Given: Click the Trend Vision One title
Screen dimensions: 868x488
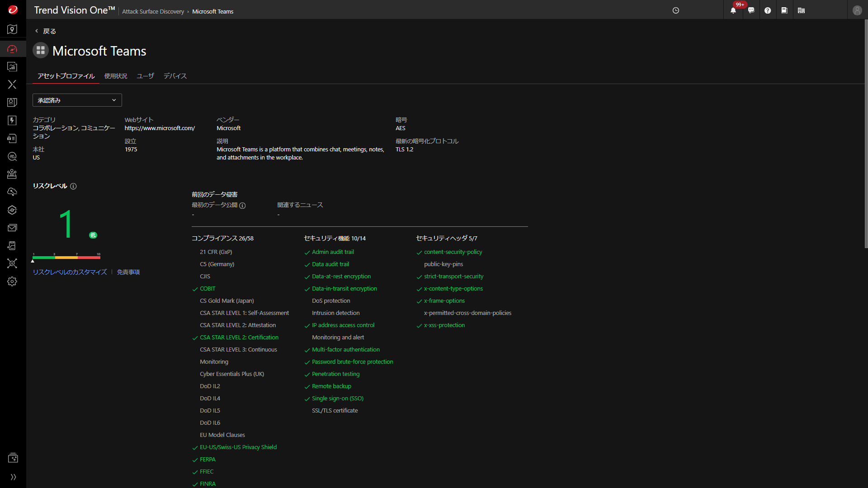Looking at the screenshot, I should click(x=75, y=10).
